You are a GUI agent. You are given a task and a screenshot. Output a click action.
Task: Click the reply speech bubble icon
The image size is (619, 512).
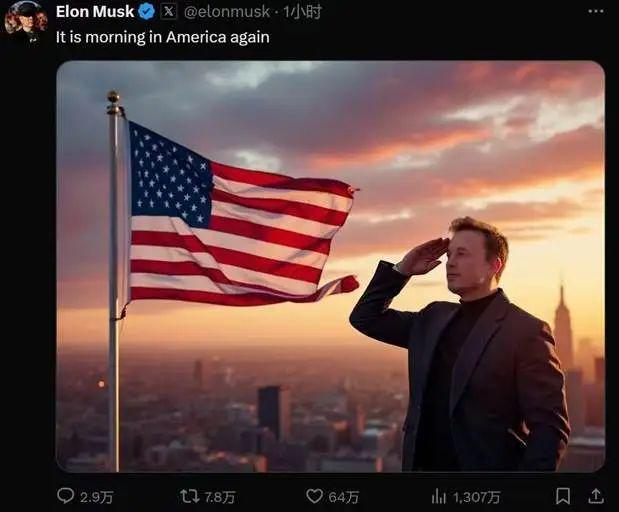(x=65, y=496)
